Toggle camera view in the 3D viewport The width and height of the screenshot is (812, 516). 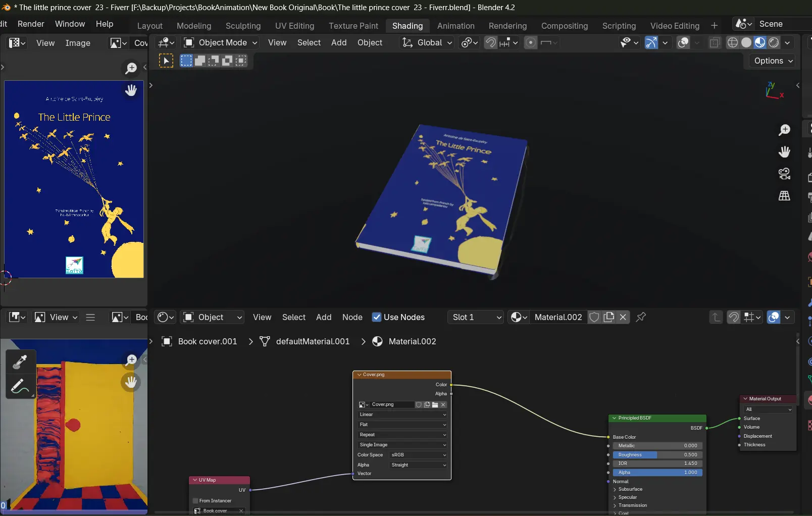(x=784, y=174)
